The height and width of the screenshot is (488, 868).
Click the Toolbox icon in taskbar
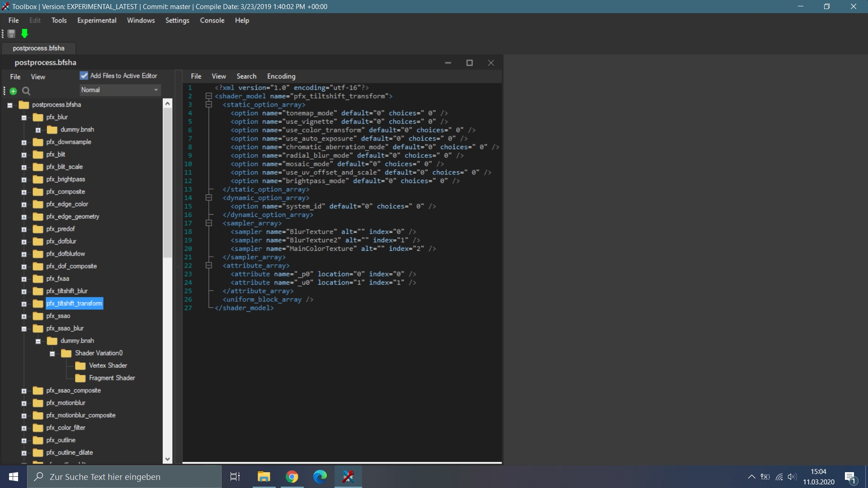click(348, 477)
